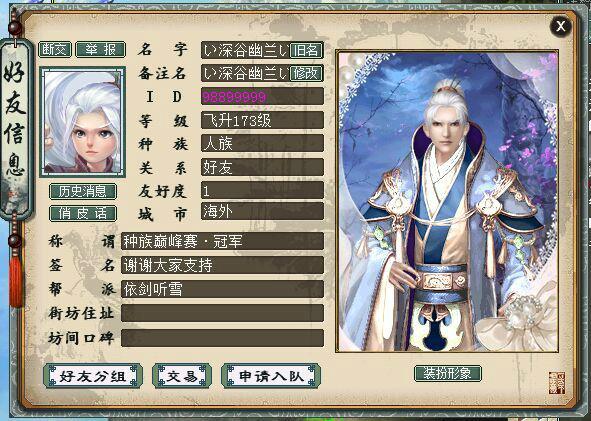The image size is (591, 421).
Task: Click the red seal stamp icon
Action: coord(557,383)
